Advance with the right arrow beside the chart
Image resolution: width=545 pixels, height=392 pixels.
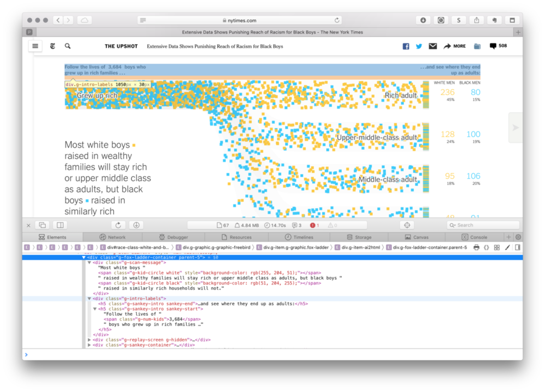tap(516, 128)
